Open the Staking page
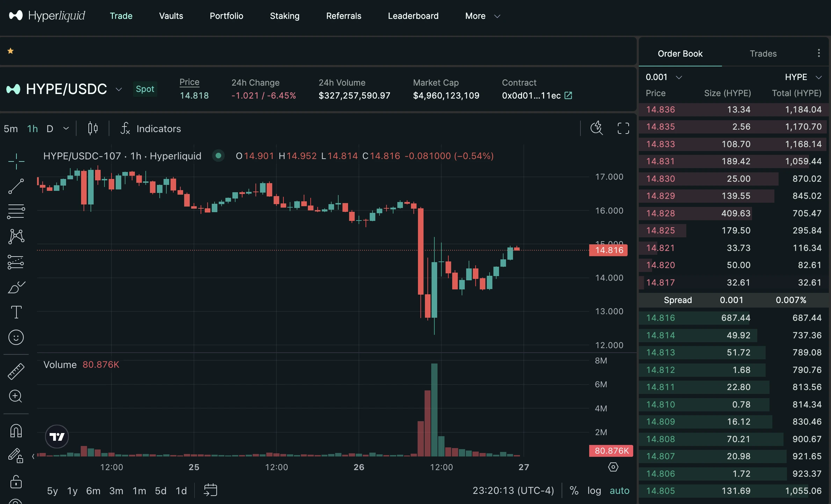831x504 pixels. tap(284, 16)
